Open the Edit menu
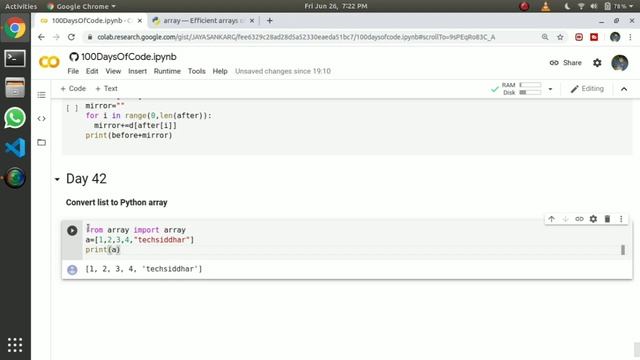640x360 pixels. (x=92, y=71)
